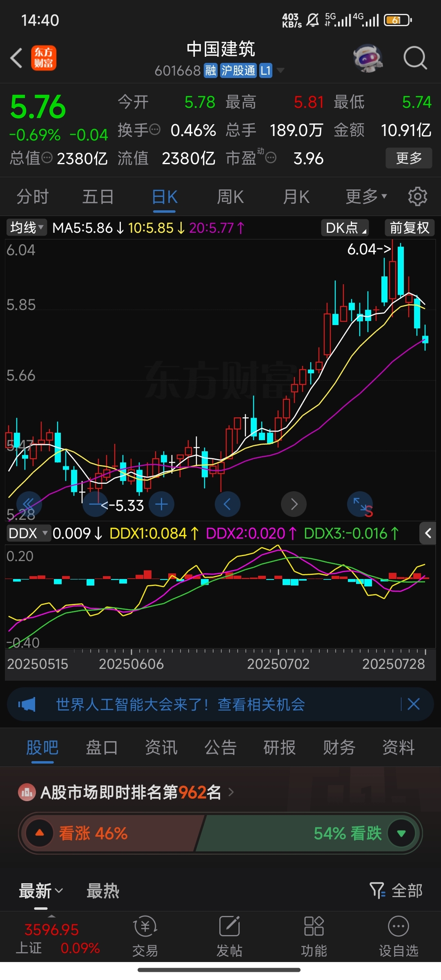Open the 发帖 post icon
Screen dimensions: 441x980
click(x=229, y=937)
